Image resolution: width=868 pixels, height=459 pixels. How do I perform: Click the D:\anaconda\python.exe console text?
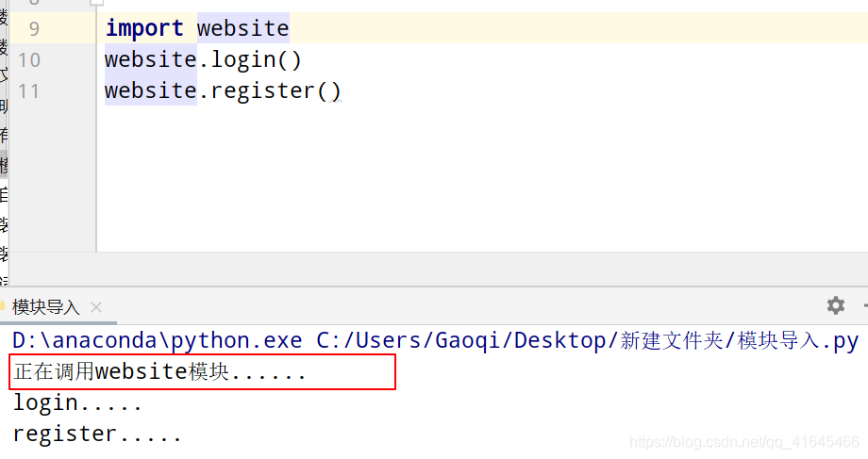click(158, 340)
